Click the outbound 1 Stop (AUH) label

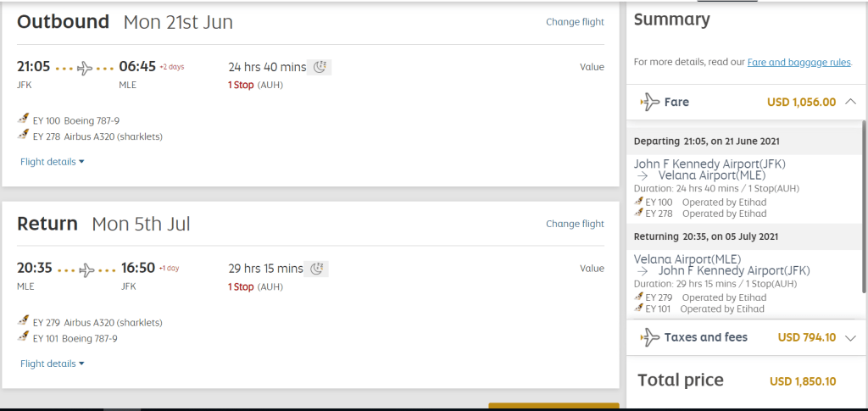tap(255, 85)
